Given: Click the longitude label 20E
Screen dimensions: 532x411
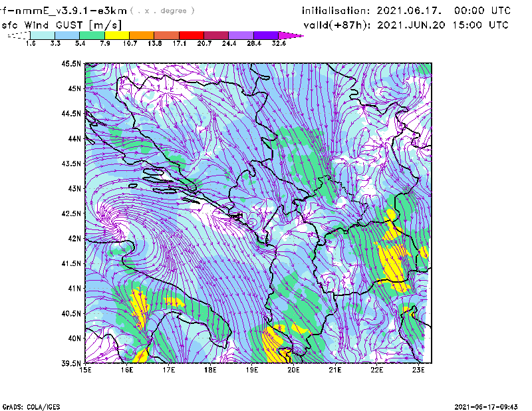Looking at the screenshot, I should click(x=293, y=370).
